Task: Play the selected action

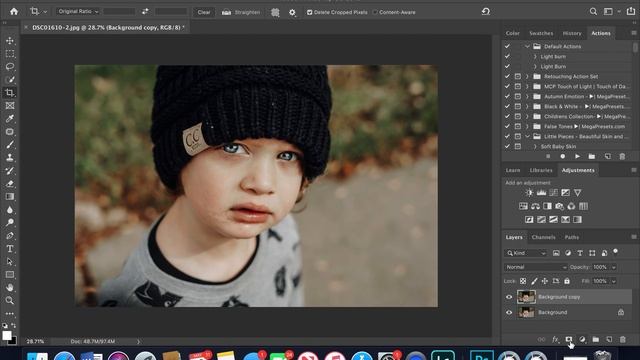Action: 577,156
